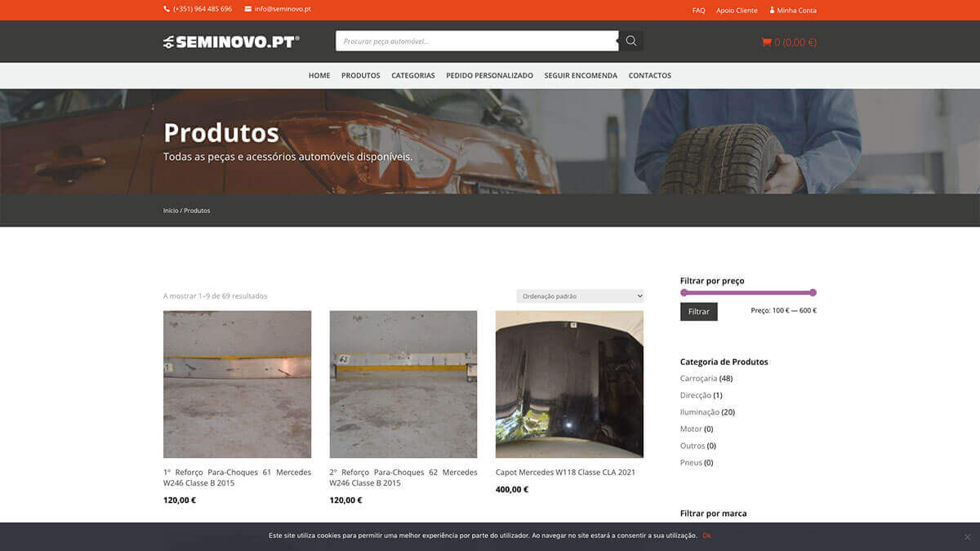Click 'A mostrar 1–9 de 69 resultados' text
This screenshot has height=551, width=980.
216,296
